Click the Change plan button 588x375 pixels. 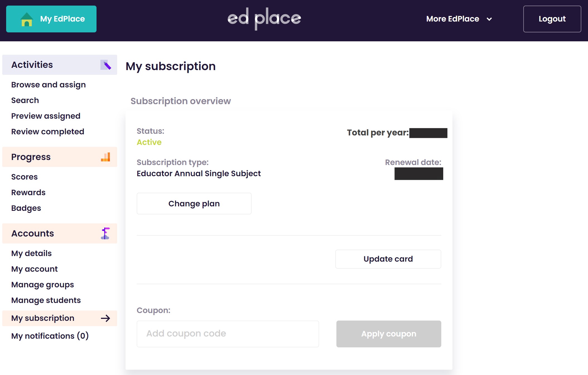(x=194, y=204)
